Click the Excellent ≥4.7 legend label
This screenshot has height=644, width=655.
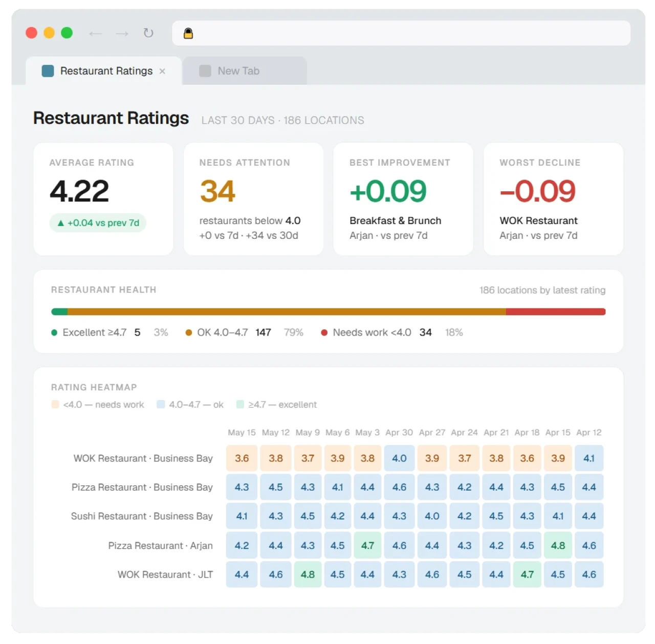pyautogui.click(x=94, y=332)
